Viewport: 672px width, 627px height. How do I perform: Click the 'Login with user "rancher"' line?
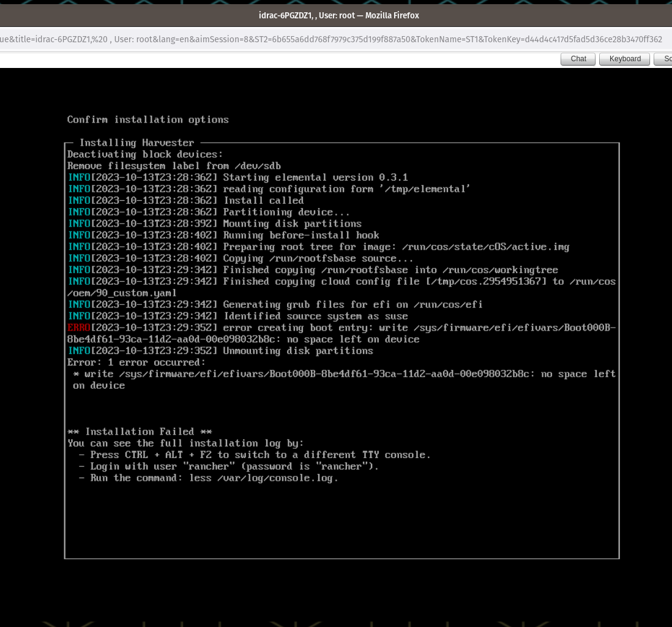[228, 467]
